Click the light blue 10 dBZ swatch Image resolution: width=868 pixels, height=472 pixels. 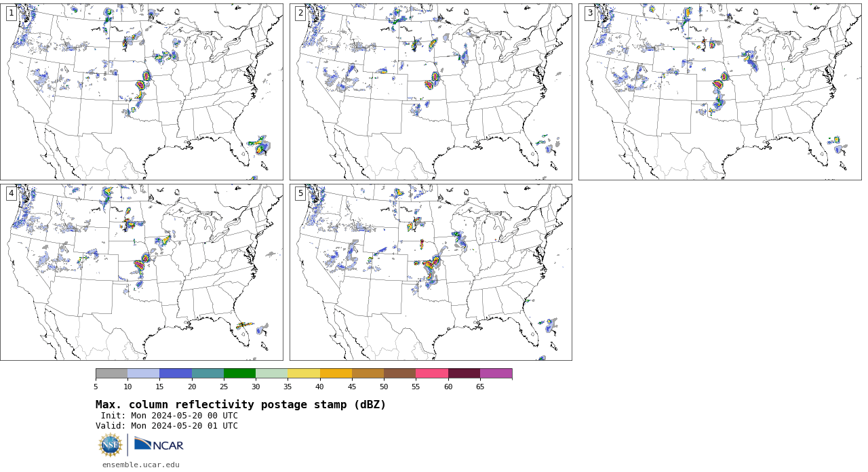pyautogui.click(x=143, y=374)
